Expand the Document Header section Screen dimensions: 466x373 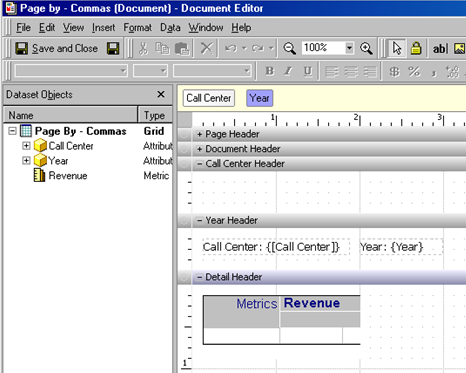tap(199, 149)
